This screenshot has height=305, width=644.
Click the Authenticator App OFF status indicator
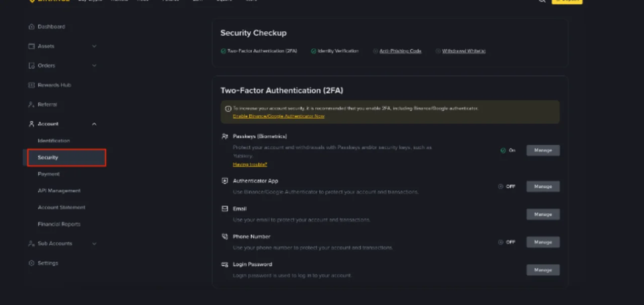click(x=507, y=187)
